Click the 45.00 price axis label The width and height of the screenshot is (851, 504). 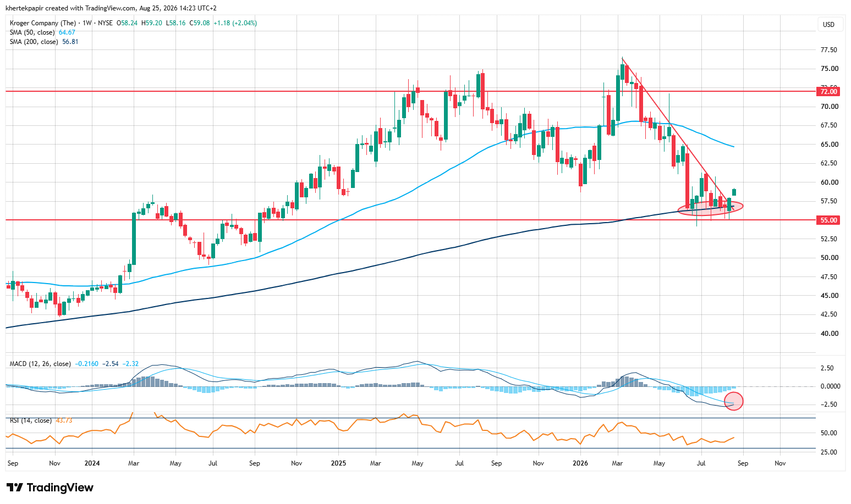pyautogui.click(x=828, y=296)
